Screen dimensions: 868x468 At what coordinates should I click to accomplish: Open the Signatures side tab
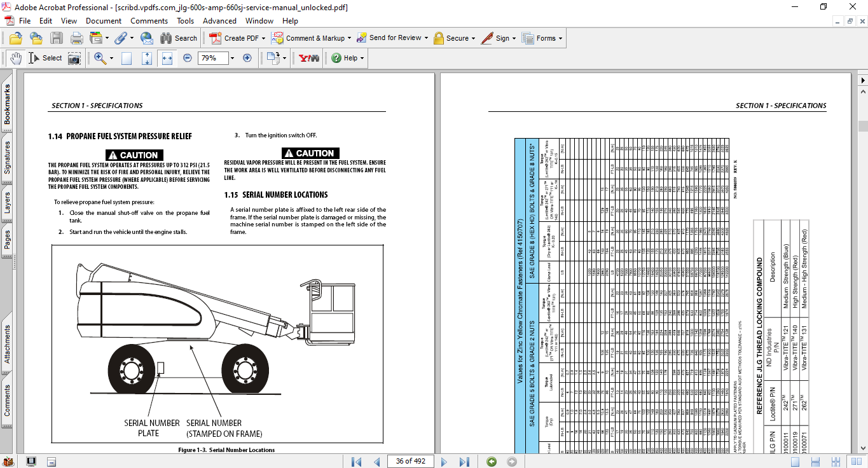click(7, 158)
